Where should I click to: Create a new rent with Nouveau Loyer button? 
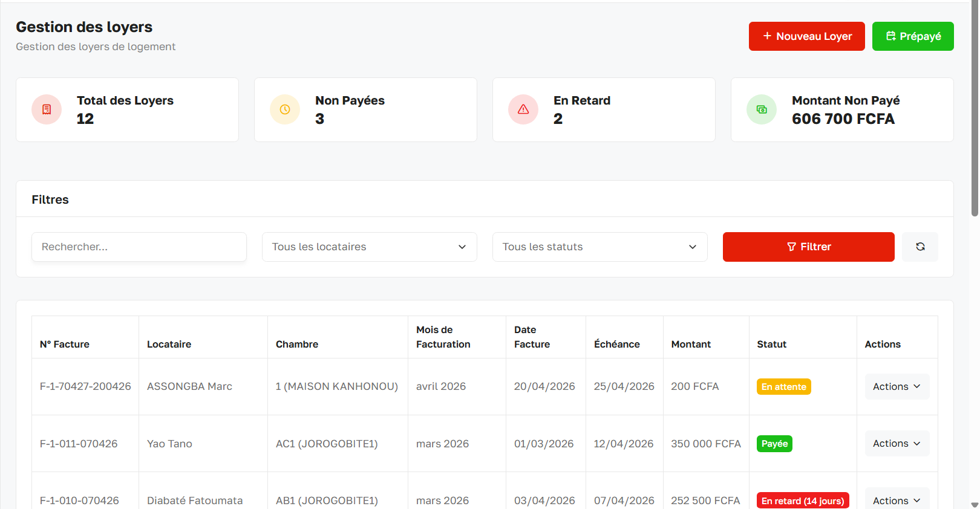pyautogui.click(x=807, y=36)
